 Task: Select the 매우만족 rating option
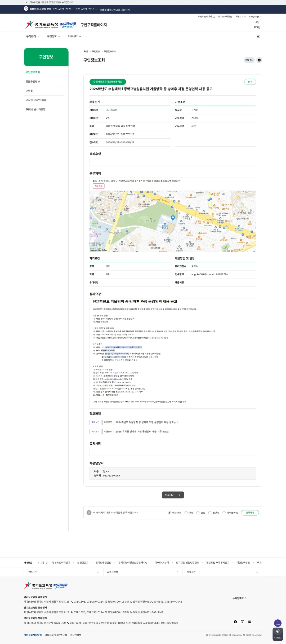pos(169,513)
